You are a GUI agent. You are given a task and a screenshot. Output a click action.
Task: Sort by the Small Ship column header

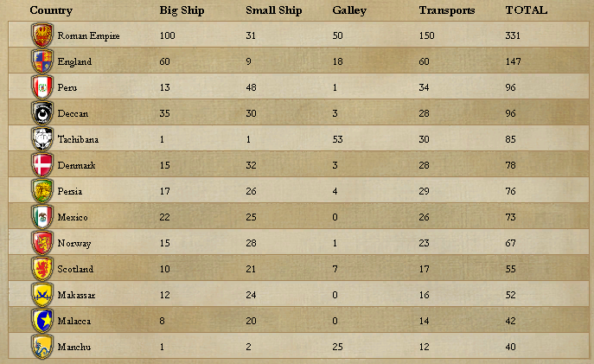tap(273, 10)
